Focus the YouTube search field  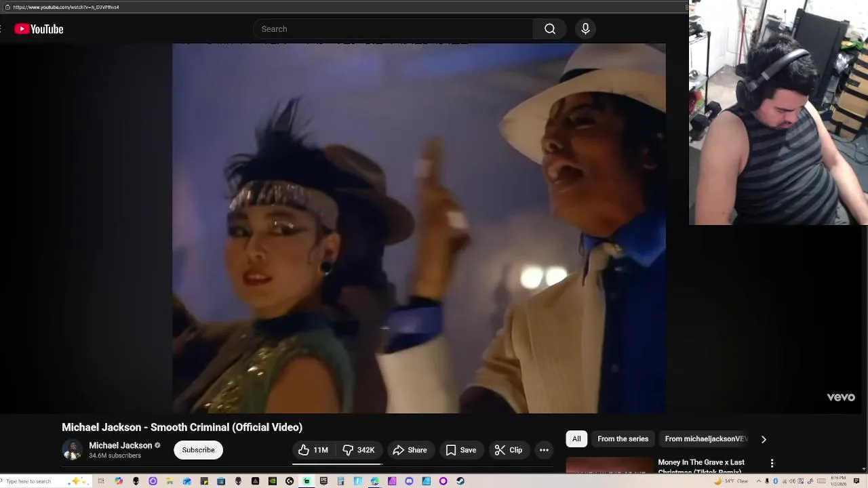[393, 29]
